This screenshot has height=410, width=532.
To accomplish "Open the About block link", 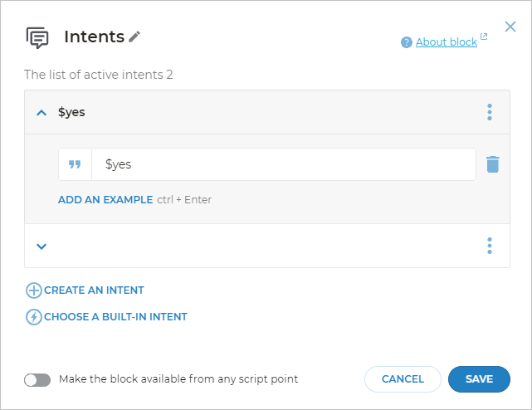I will pyautogui.click(x=446, y=42).
